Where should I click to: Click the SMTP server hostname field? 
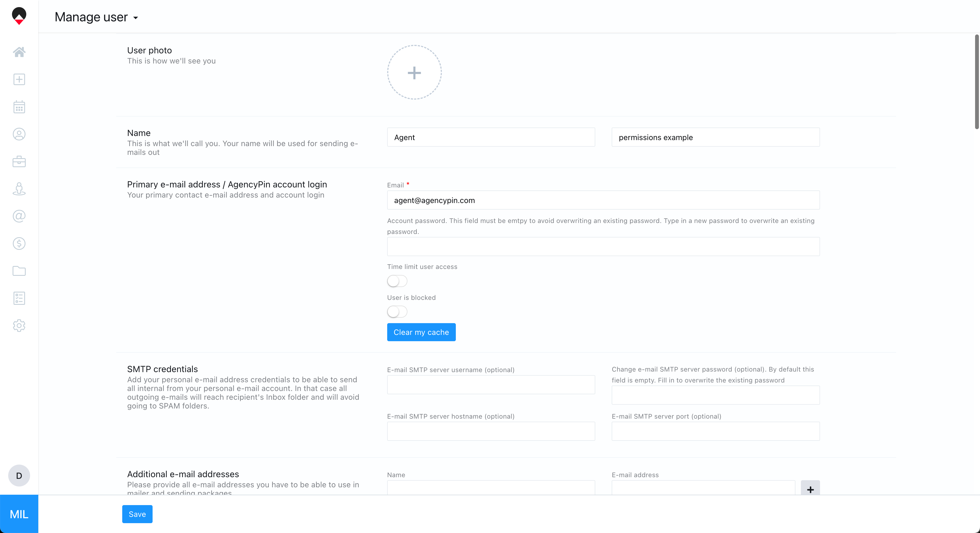491,431
